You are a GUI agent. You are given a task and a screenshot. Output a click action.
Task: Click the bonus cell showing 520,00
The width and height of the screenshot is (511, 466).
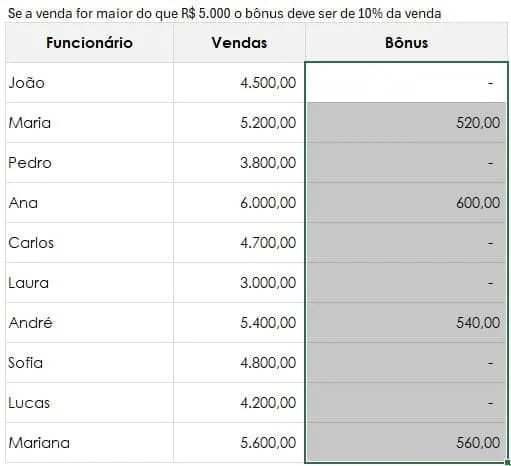coord(406,123)
